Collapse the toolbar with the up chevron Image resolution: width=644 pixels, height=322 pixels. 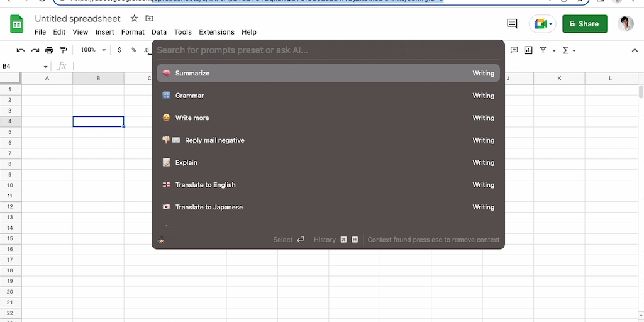[635, 50]
